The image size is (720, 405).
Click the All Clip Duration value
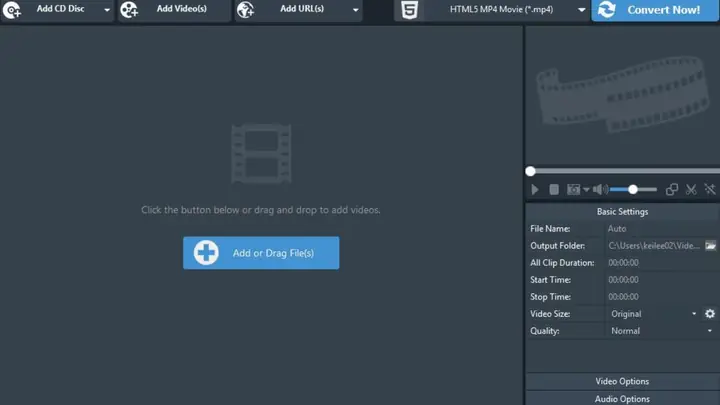623,263
